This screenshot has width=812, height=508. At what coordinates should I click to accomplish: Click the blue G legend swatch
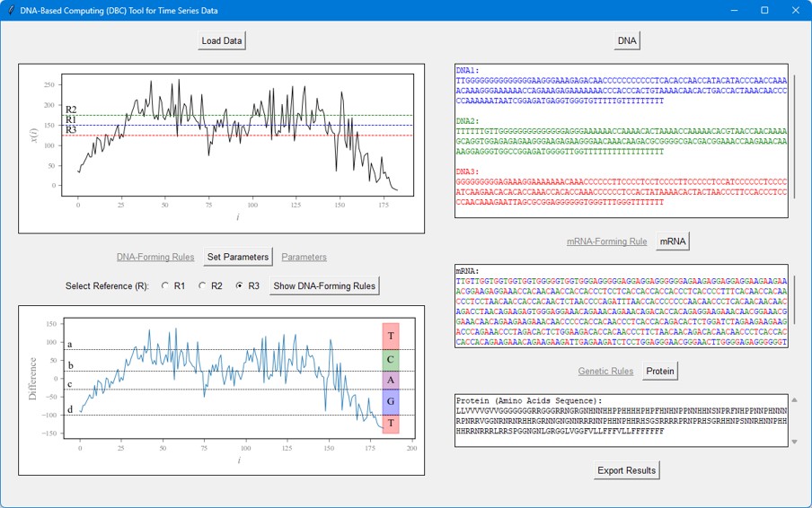(391, 402)
